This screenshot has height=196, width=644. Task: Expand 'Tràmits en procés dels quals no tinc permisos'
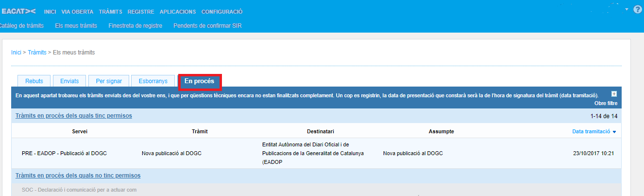pos(78,176)
